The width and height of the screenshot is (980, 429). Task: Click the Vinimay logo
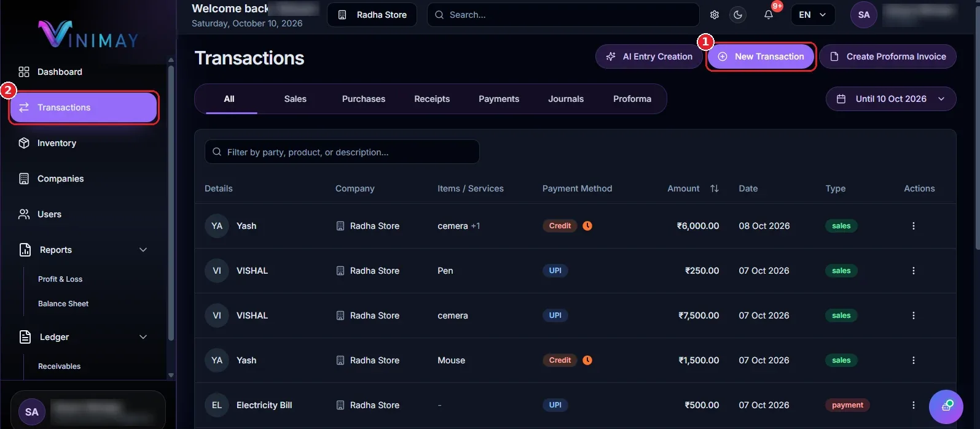(x=88, y=34)
